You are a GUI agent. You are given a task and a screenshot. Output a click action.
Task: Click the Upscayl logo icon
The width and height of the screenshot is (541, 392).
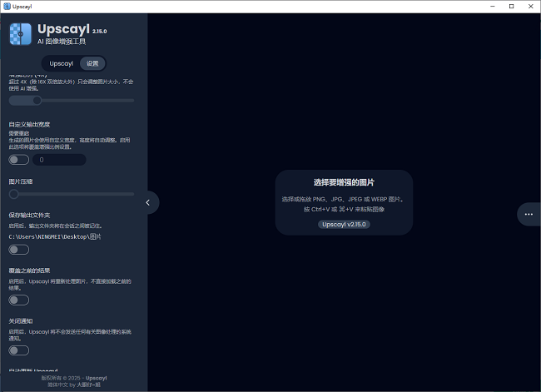pos(21,34)
